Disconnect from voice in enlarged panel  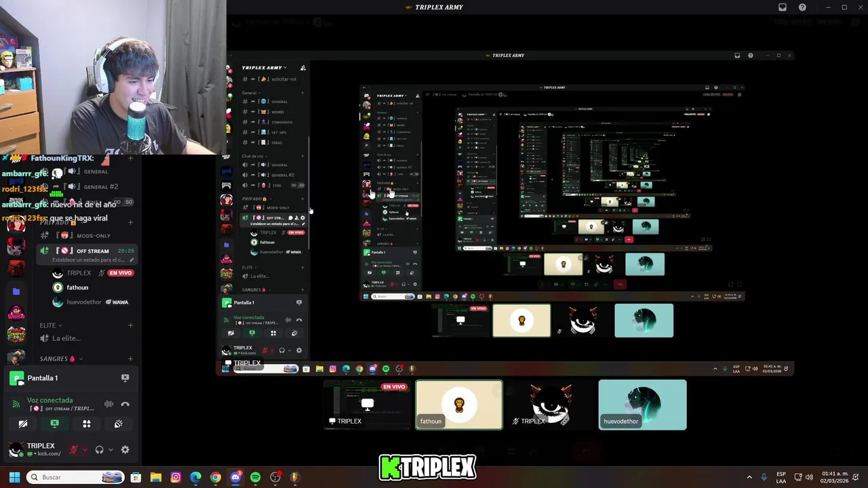click(x=125, y=404)
